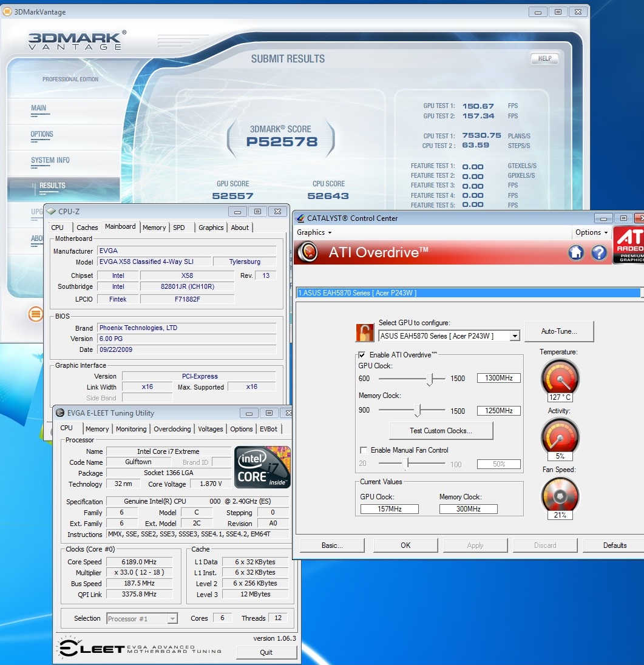Viewport: 644px width, 665px height.
Task: Adjust the GPU Clock slider
Action: click(x=430, y=379)
